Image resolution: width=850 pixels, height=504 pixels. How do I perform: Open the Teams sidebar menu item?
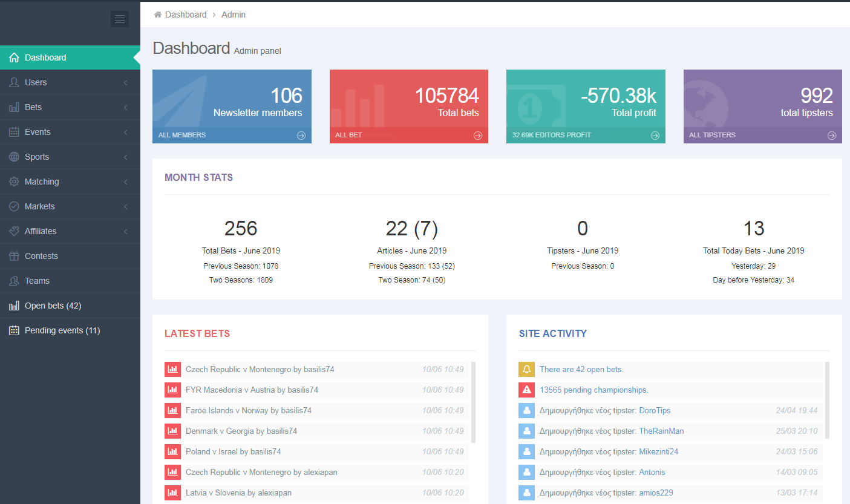pos(37,281)
